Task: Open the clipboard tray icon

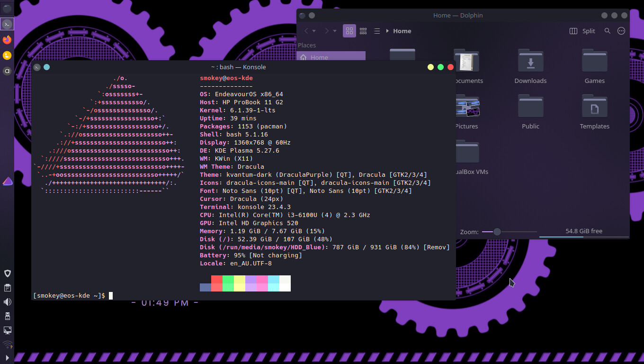Action: (7, 288)
